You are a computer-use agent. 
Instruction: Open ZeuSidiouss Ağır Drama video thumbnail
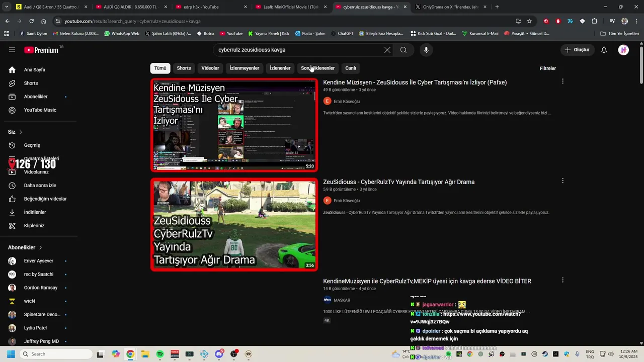coord(234,224)
